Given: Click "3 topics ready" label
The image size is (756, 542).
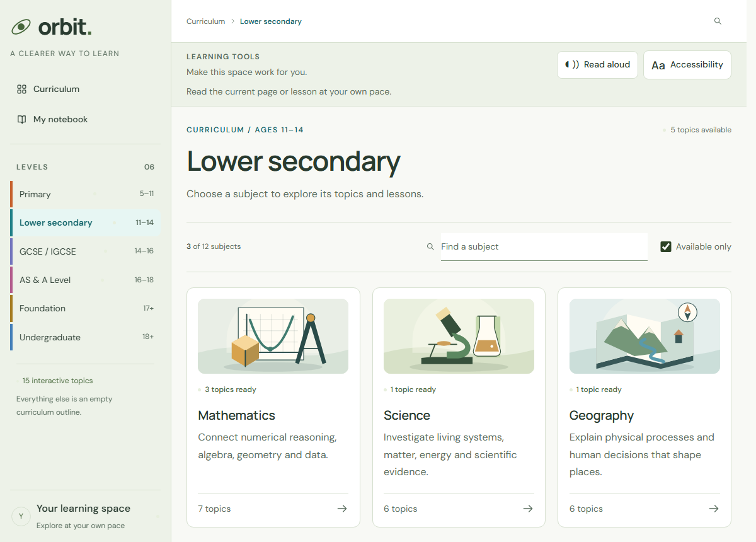Looking at the screenshot, I should point(231,389).
